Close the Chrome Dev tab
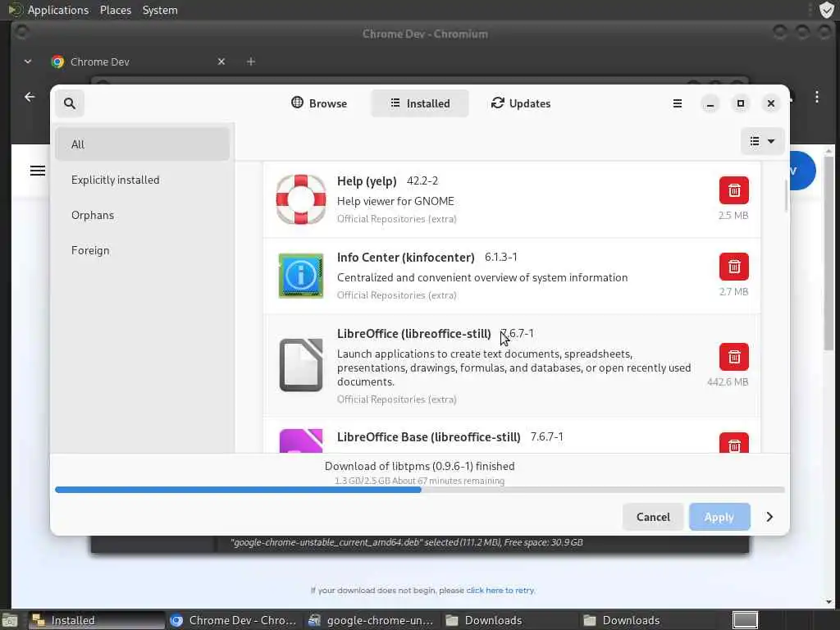Viewport: 840px width, 630px height. tap(221, 62)
